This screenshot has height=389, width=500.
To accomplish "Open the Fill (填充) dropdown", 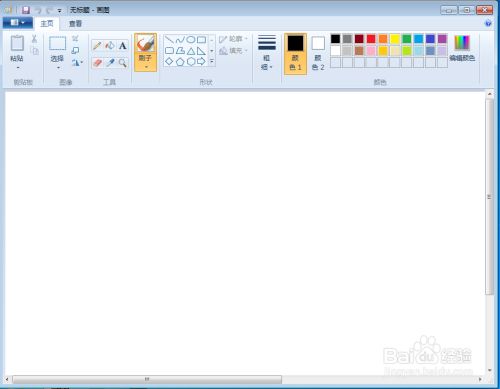I will 233,51.
